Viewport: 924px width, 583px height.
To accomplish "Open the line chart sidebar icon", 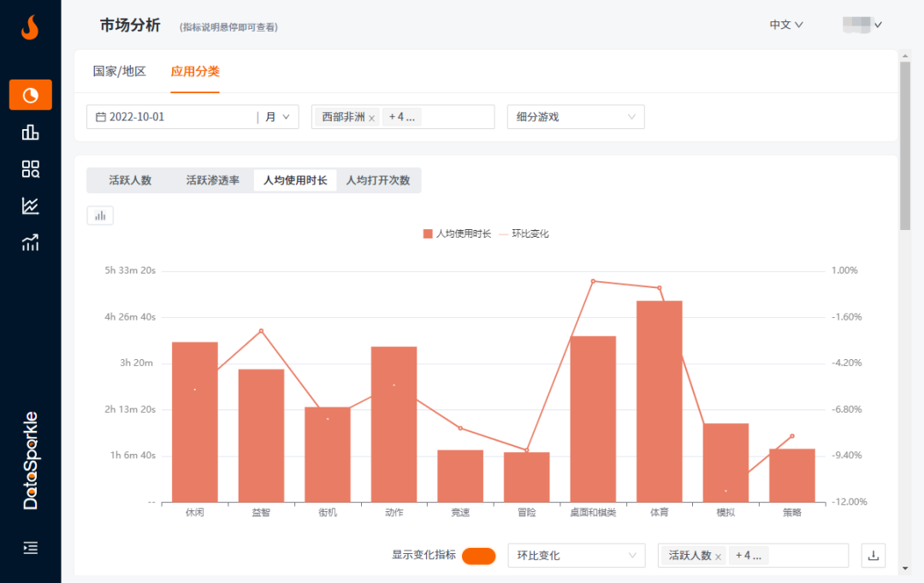I will pyautogui.click(x=31, y=205).
